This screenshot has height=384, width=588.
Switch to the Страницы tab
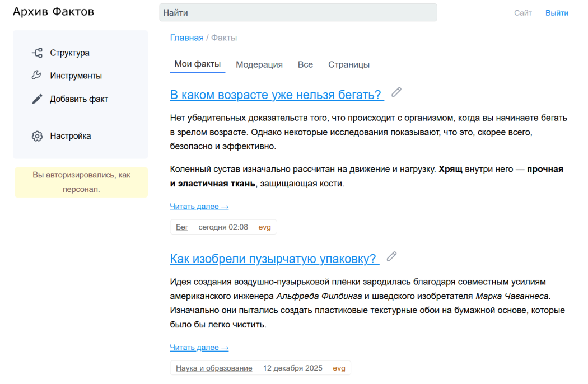click(x=348, y=64)
